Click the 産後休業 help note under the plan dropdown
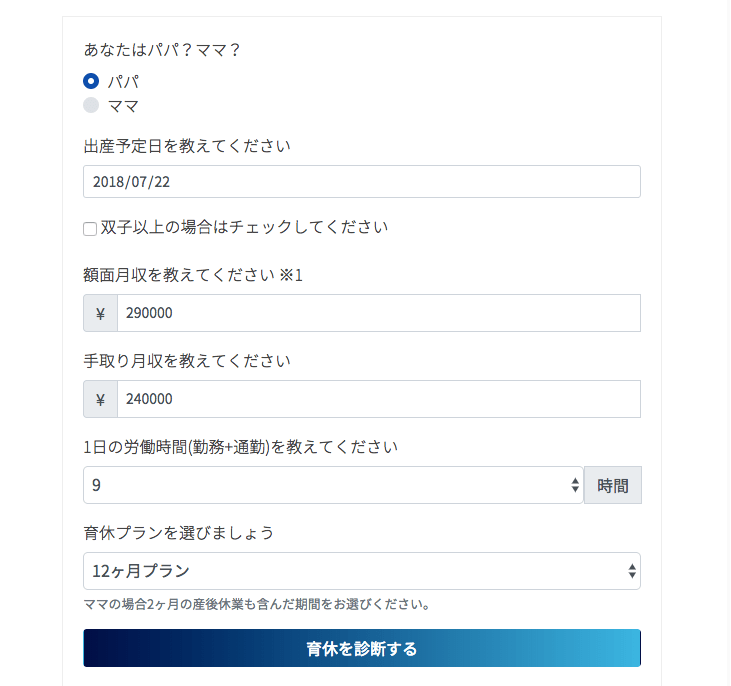This screenshot has width=731, height=686. (x=257, y=604)
